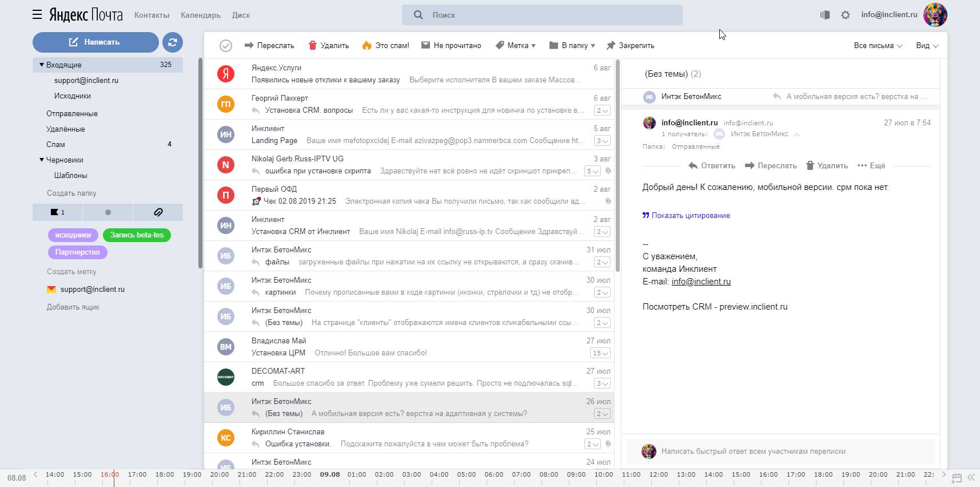The image size is (980, 487).
Task: Click in the Поиск search field
Action: point(542,15)
